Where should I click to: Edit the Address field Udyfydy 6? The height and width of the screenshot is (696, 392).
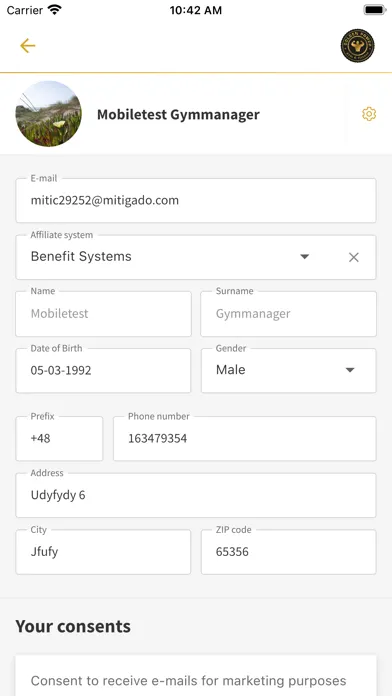[x=196, y=495]
